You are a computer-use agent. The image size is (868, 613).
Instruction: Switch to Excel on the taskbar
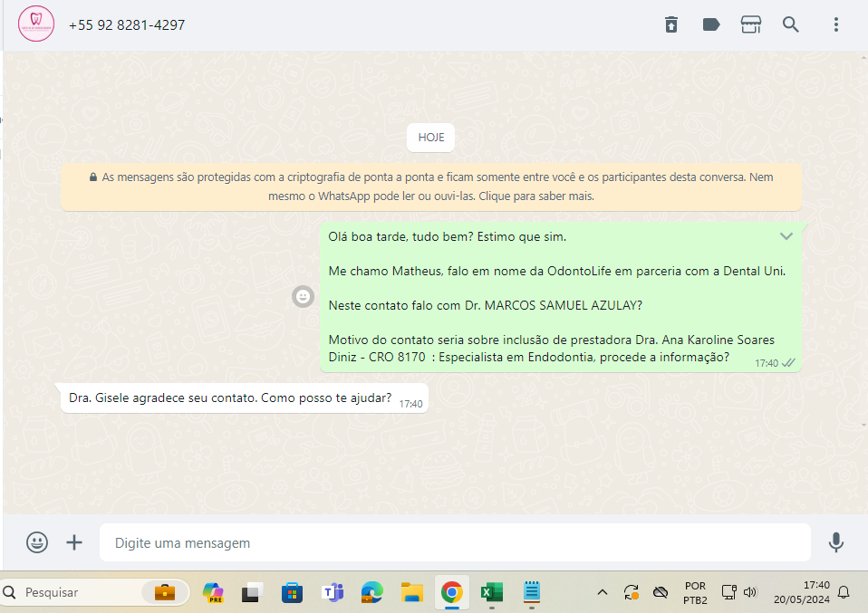(492, 592)
